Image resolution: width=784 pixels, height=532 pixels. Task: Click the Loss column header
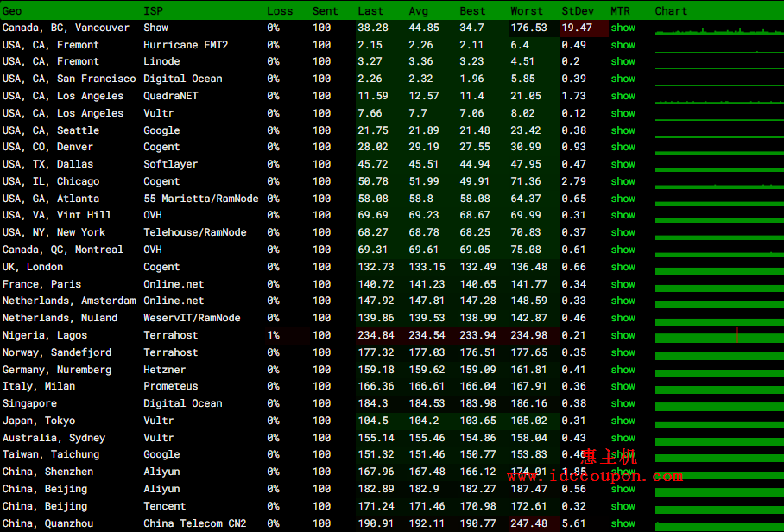coord(280,11)
